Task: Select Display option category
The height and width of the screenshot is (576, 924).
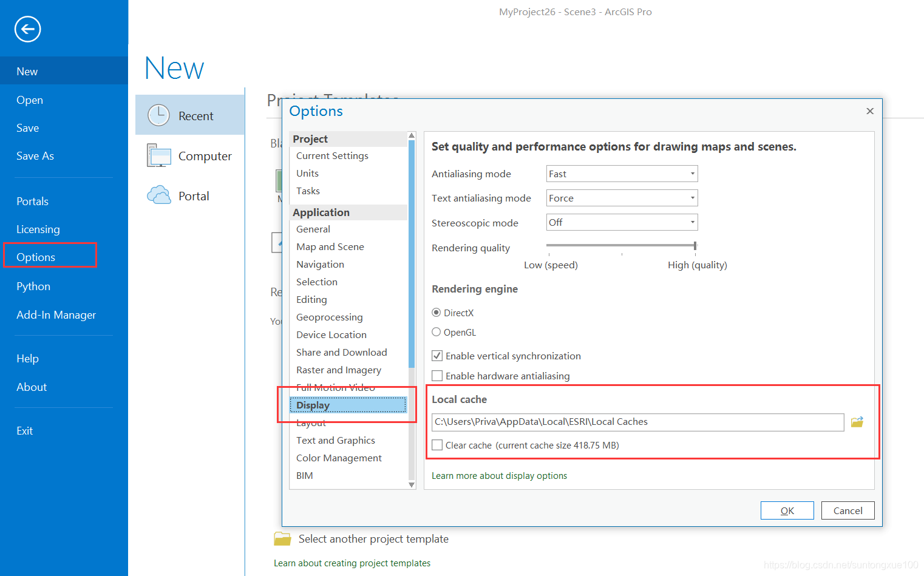Action: [348, 405]
